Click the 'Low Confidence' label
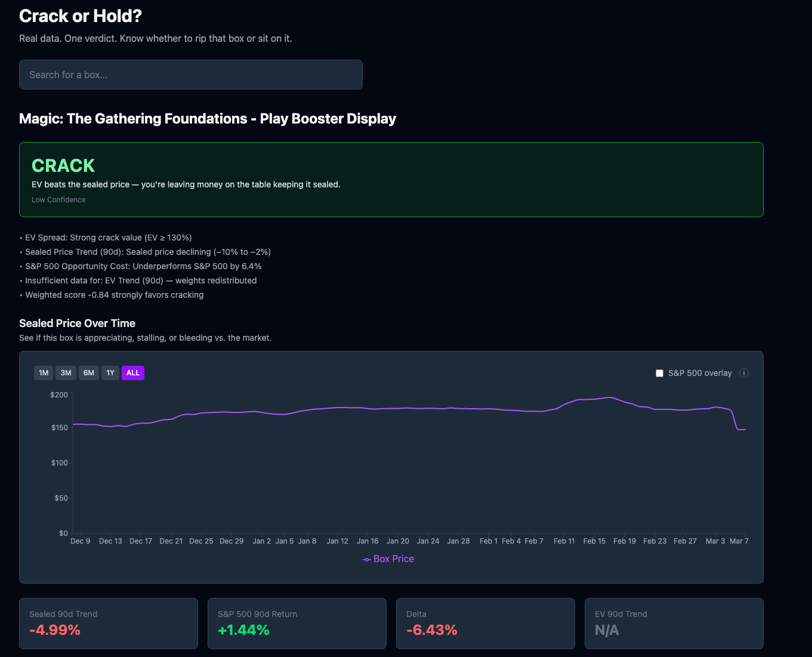This screenshot has height=657, width=812. click(x=58, y=199)
